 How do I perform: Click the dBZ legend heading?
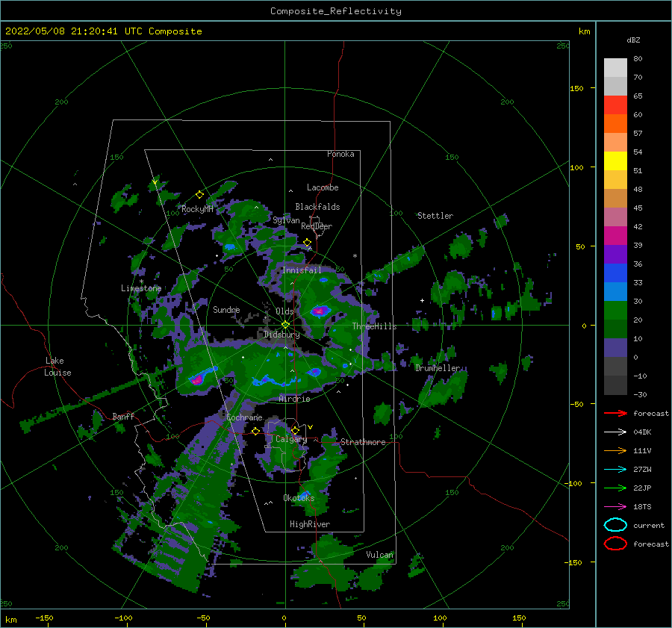pyautogui.click(x=633, y=40)
